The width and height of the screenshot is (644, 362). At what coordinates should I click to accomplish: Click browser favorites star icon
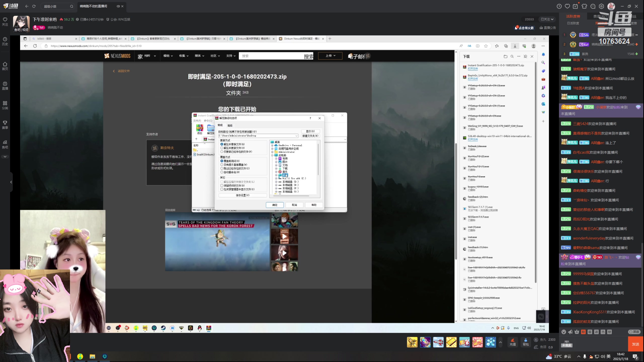[x=486, y=46]
